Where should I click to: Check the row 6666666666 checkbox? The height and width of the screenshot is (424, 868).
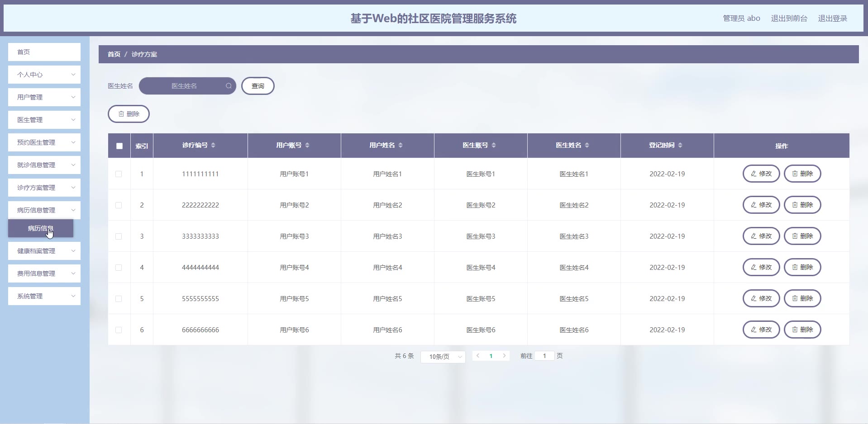click(x=119, y=330)
